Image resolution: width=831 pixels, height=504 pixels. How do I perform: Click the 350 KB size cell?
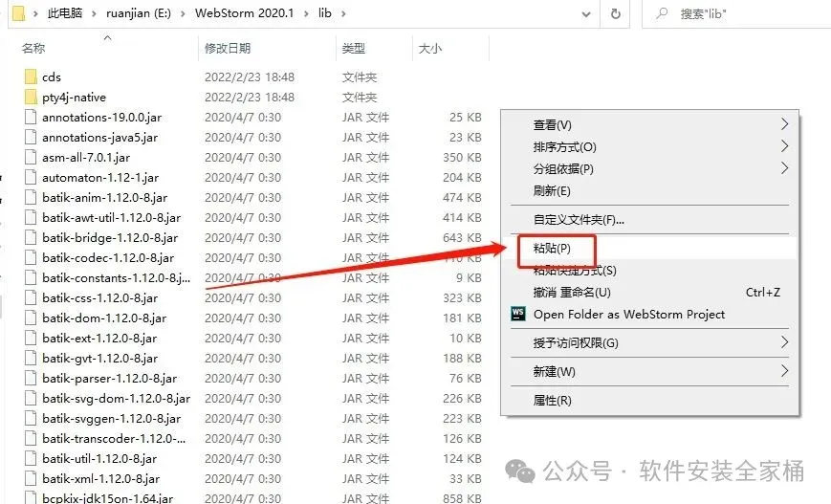pyautogui.click(x=462, y=158)
